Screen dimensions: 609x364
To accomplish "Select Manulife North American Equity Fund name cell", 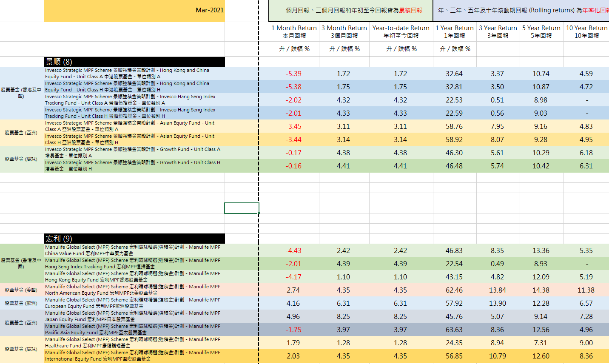I will coord(134,290).
